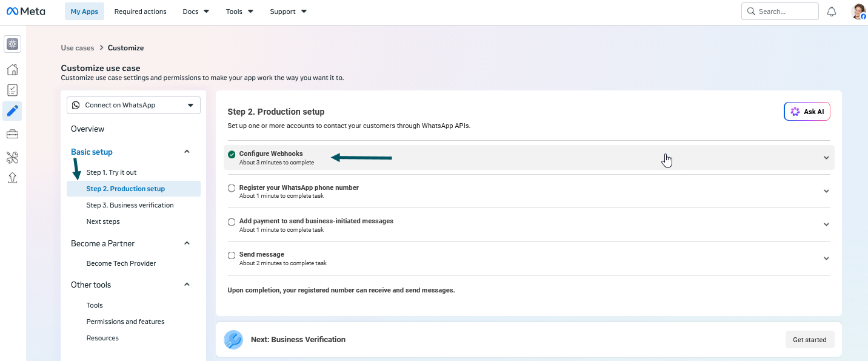Open Permissions and features
Image resolution: width=868 pixels, height=361 pixels.
pyautogui.click(x=125, y=322)
